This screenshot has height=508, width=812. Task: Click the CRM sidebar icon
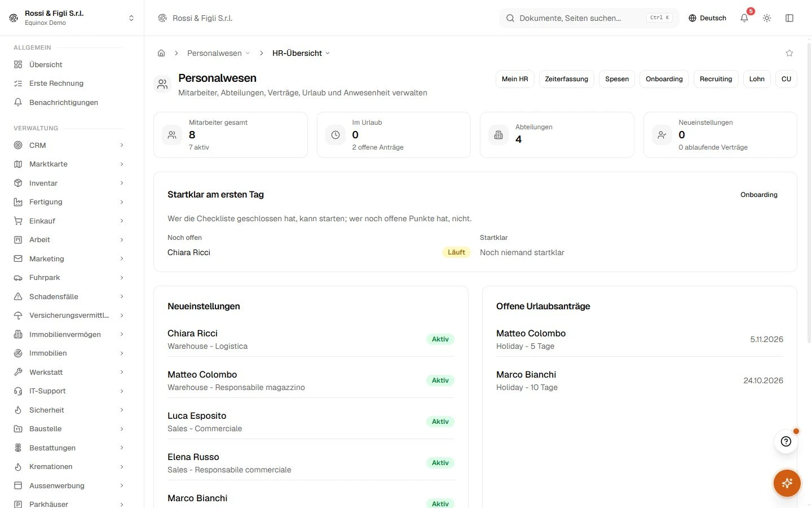18,145
